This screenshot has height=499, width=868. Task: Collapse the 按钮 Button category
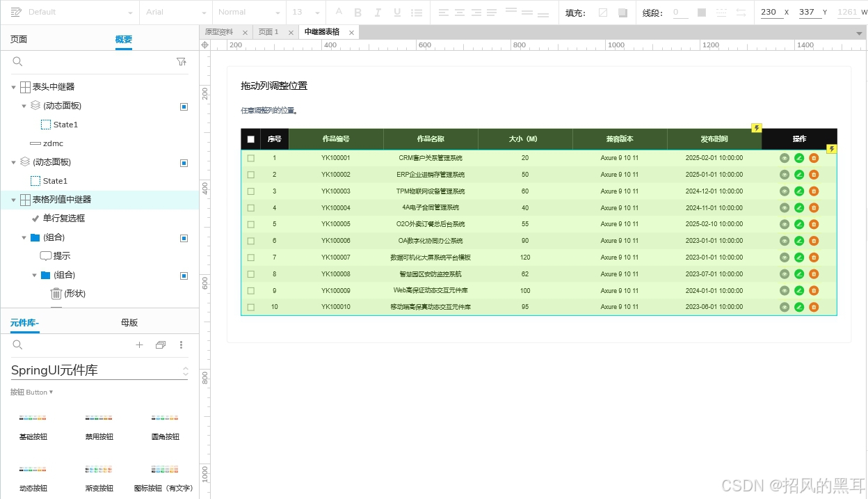[32, 393]
